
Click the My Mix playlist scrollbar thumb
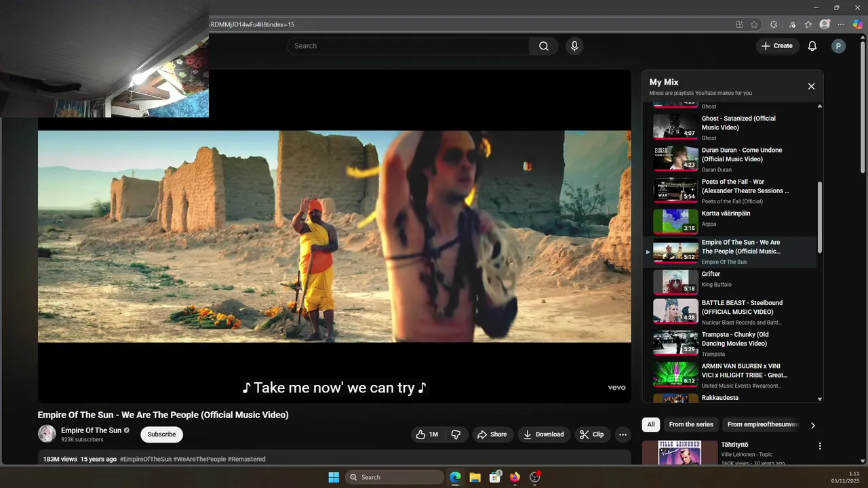pyautogui.click(x=819, y=217)
